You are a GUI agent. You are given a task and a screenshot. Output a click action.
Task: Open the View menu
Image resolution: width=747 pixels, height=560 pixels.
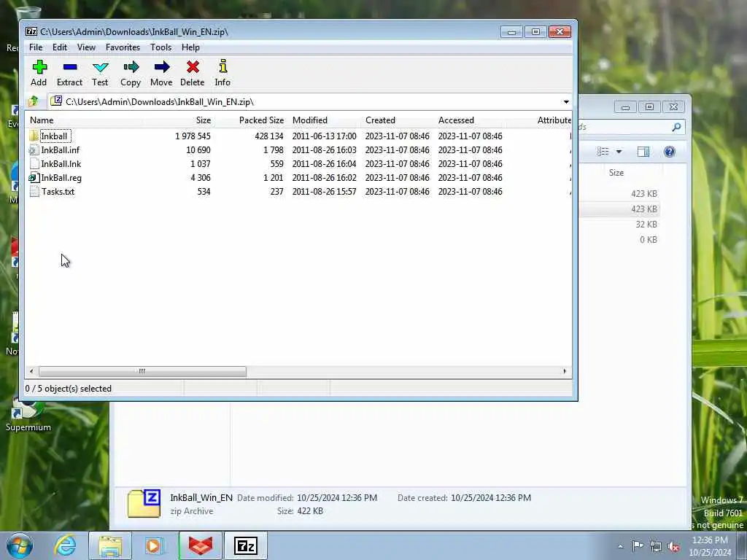coord(86,47)
